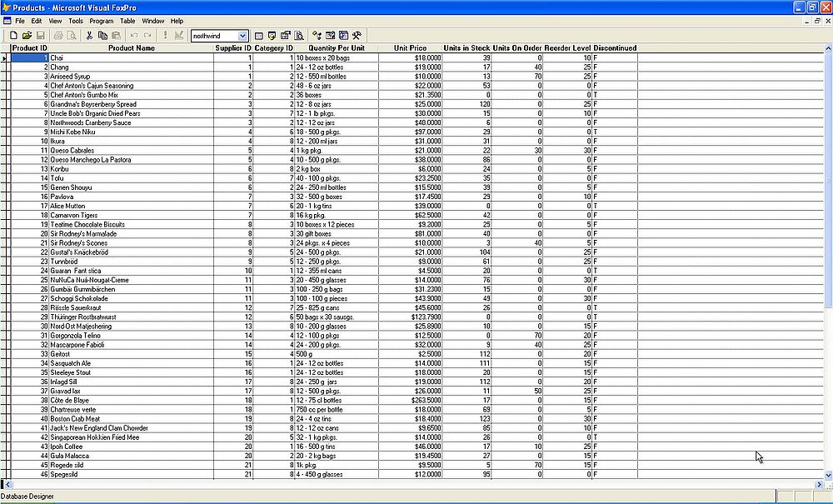Click the 'Database Designer' status bar text
The image size is (833, 504).
27,497
